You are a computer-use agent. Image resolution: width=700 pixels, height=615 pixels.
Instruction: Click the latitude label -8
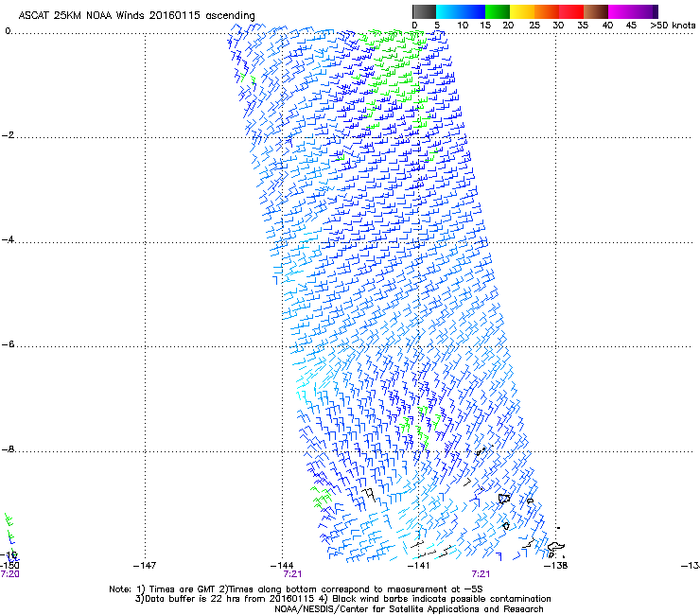pos(8,449)
